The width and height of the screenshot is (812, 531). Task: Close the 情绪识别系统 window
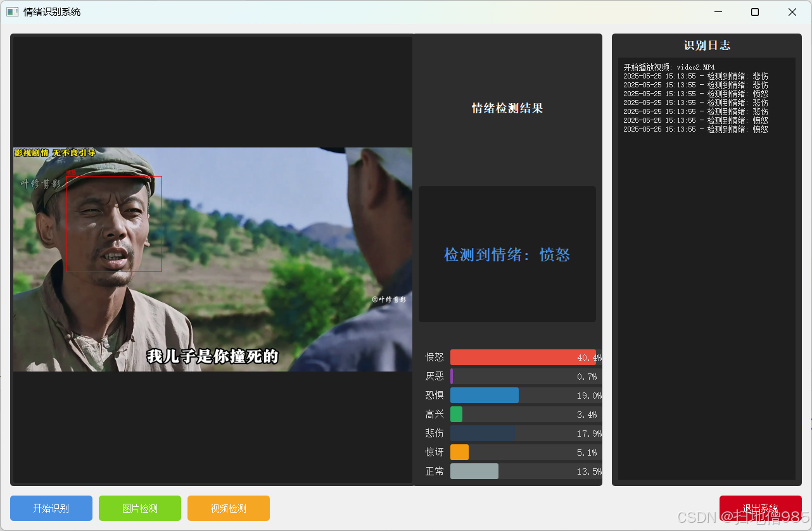(792, 12)
